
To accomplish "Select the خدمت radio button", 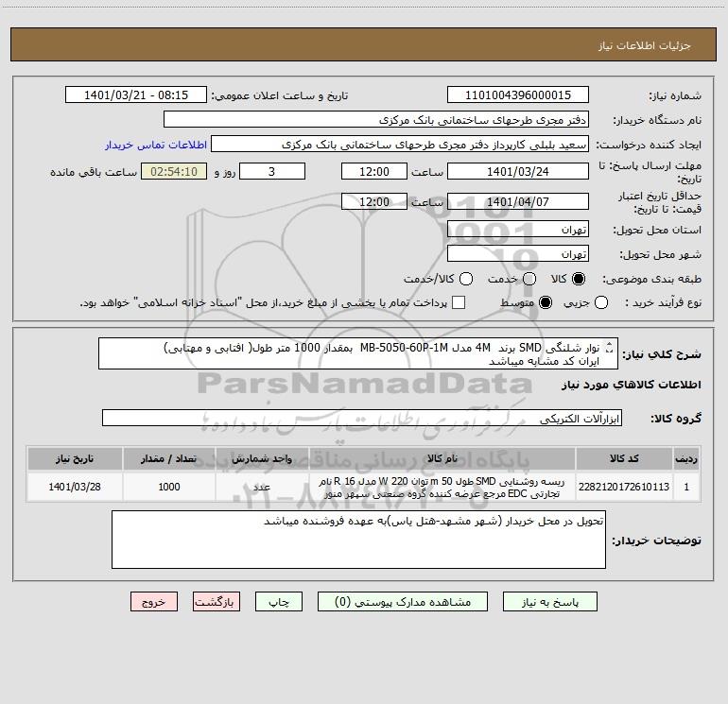I will point(529,279).
